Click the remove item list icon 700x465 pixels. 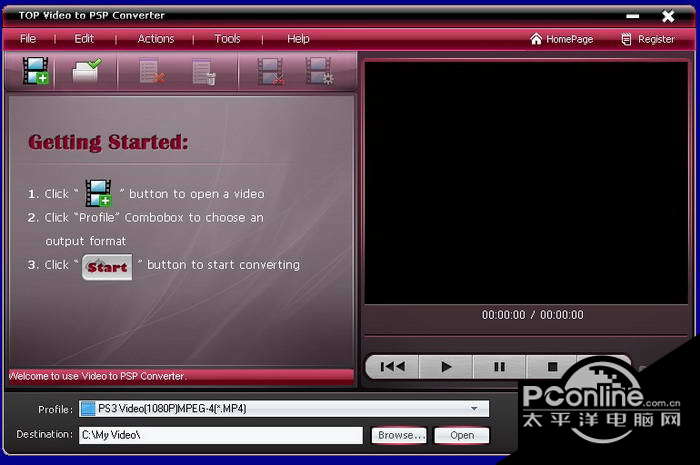pos(152,71)
